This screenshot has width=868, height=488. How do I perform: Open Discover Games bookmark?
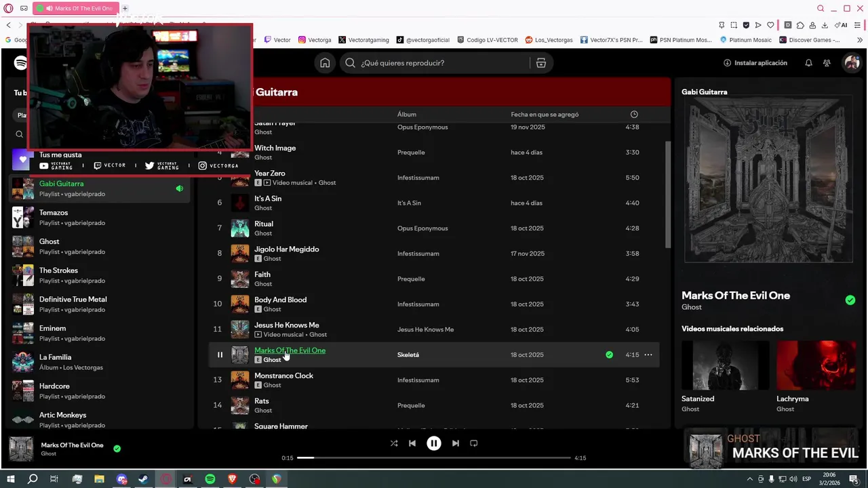(x=809, y=40)
